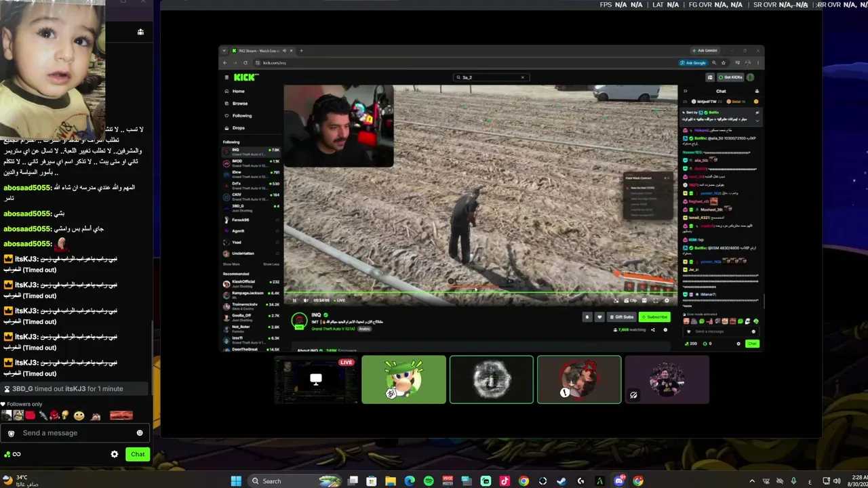Viewport: 868px width, 488px height.
Task: Bookmark the page with the star icon
Action: point(724,63)
